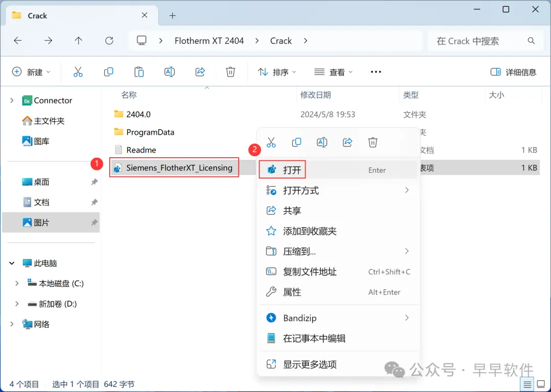551x392 pixels.
Task: Select 复制文件地址 in the context menu
Action: click(338, 272)
